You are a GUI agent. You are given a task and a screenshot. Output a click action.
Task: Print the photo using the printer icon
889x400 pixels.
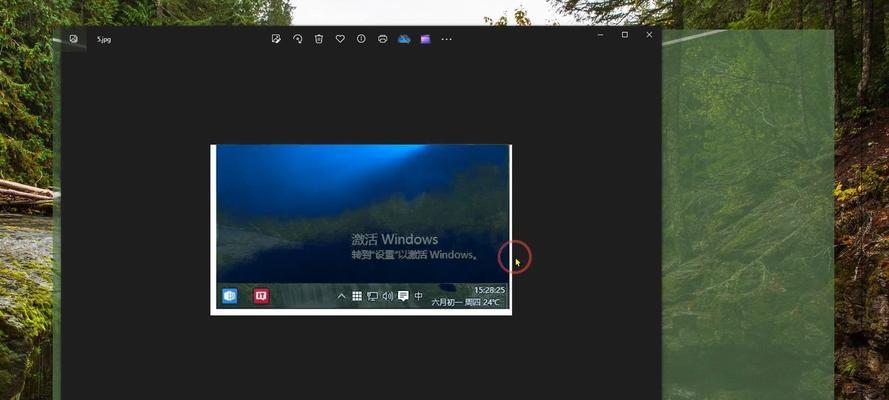click(383, 39)
